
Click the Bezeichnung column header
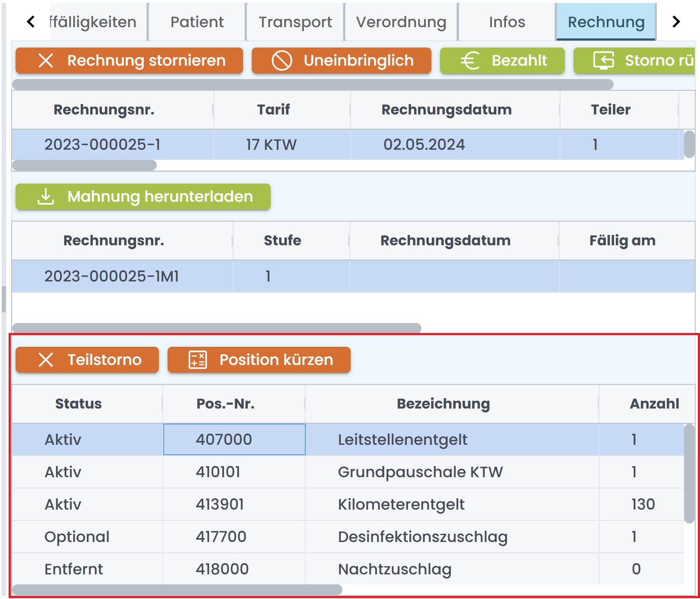pos(443,404)
